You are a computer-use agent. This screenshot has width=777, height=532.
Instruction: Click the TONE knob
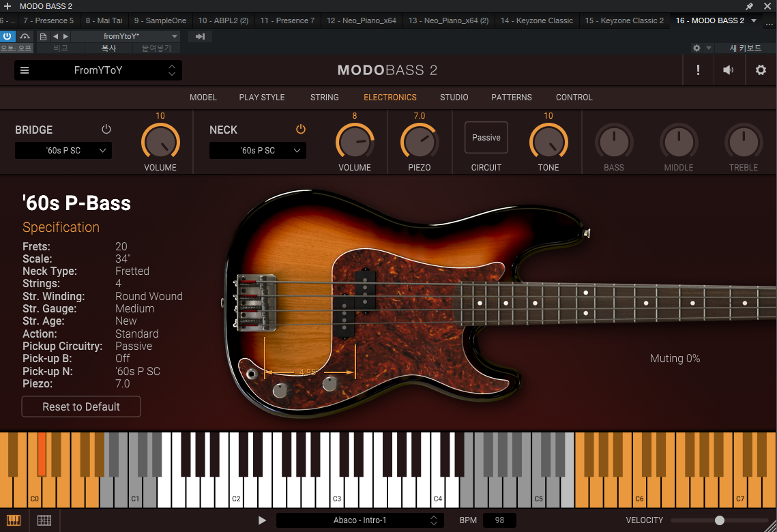coord(548,142)
